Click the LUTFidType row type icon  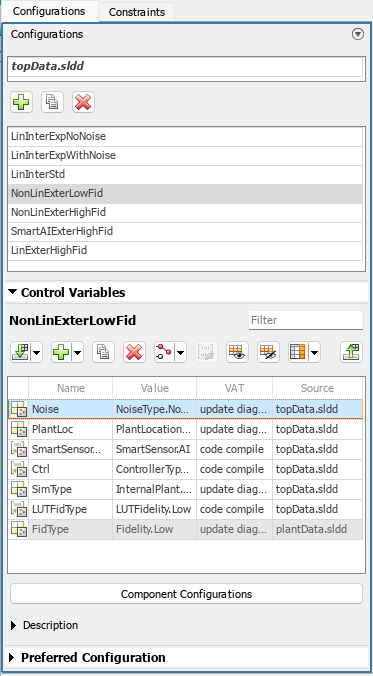click(x=19, y=509)
